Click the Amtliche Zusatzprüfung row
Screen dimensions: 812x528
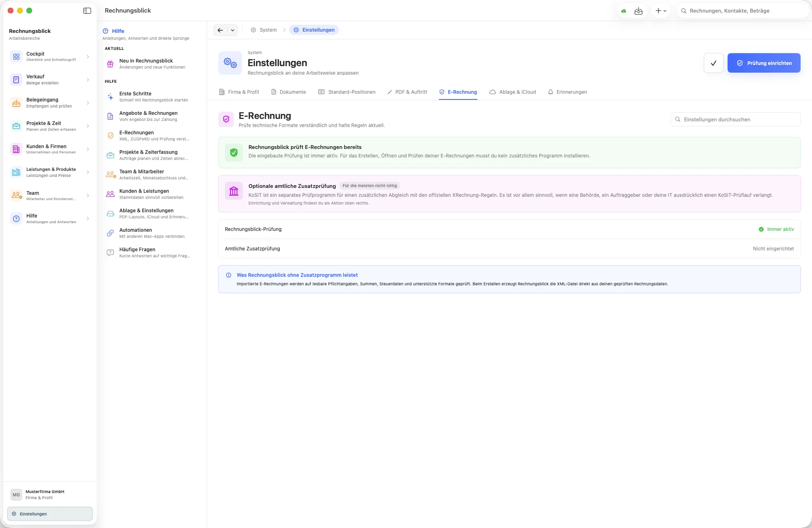coord(509,249)
